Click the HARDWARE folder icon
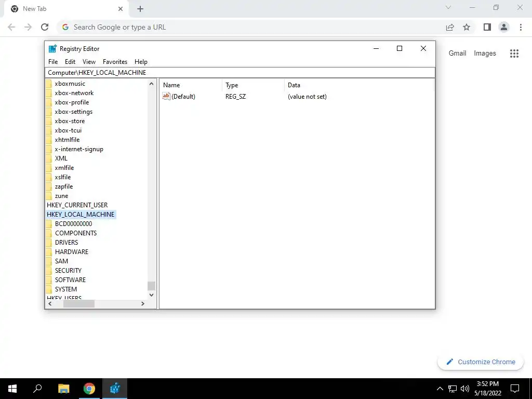The height and width of the screenshot is (399, 532). pos(49,252)
